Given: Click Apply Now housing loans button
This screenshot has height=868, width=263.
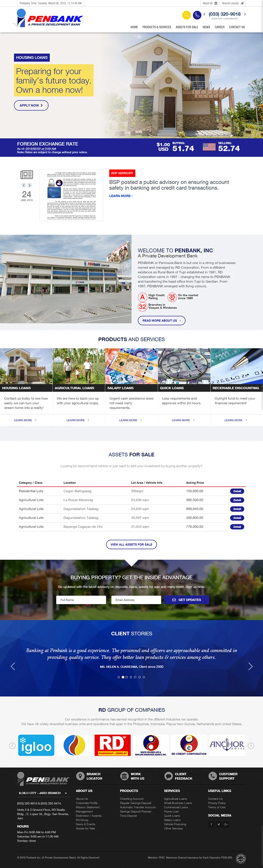Looking at the screenshot, I should (x=31, y=105).
